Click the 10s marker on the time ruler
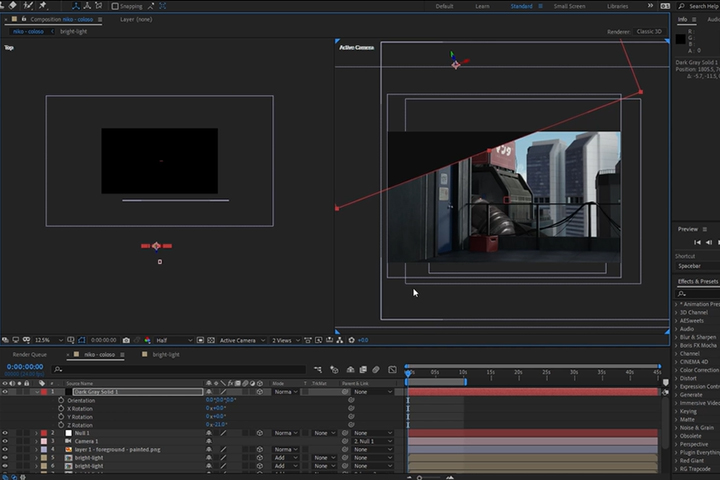720x480 pixels. coord(463,373)
